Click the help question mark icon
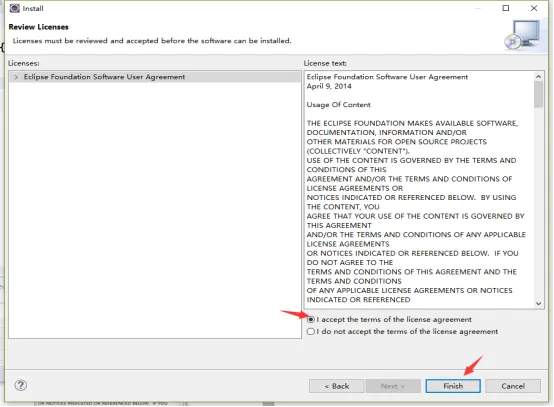Image resolution: width=554 pixels, height=407 pixels. tap(21, 385)
